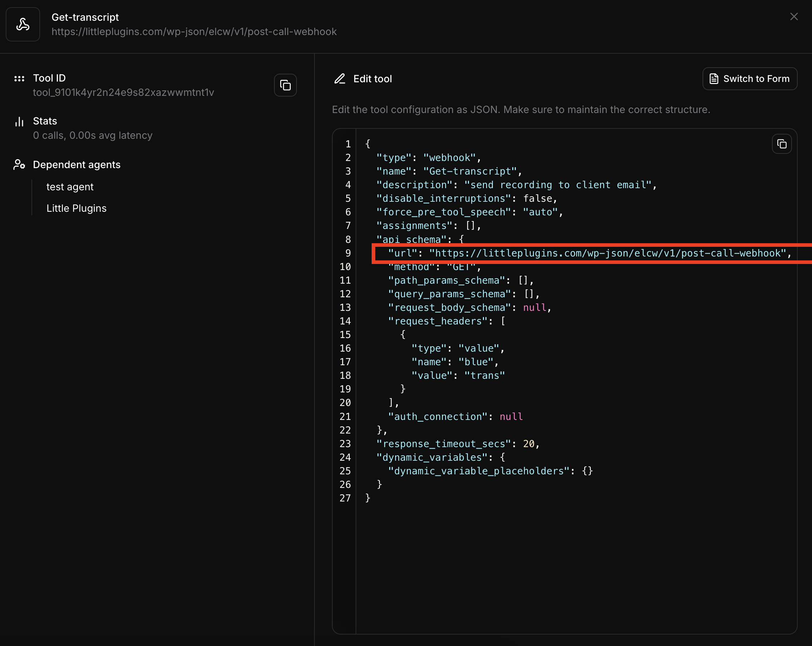Click the pencil Edit tool icon
The height and width of the screenshot is (646, 812).
tap(340, 79)
